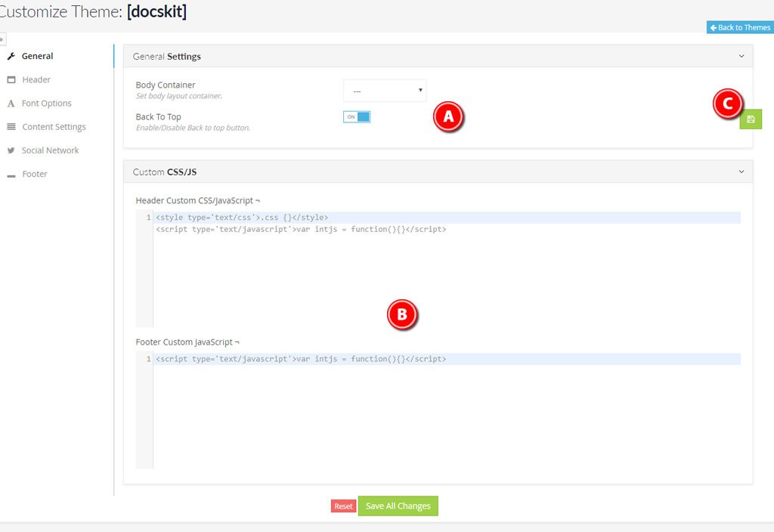Image resolution: width=774 pixels, height=532 pixels.
Task: Click the "Back To Top" label
Action: tap(159, 117)
